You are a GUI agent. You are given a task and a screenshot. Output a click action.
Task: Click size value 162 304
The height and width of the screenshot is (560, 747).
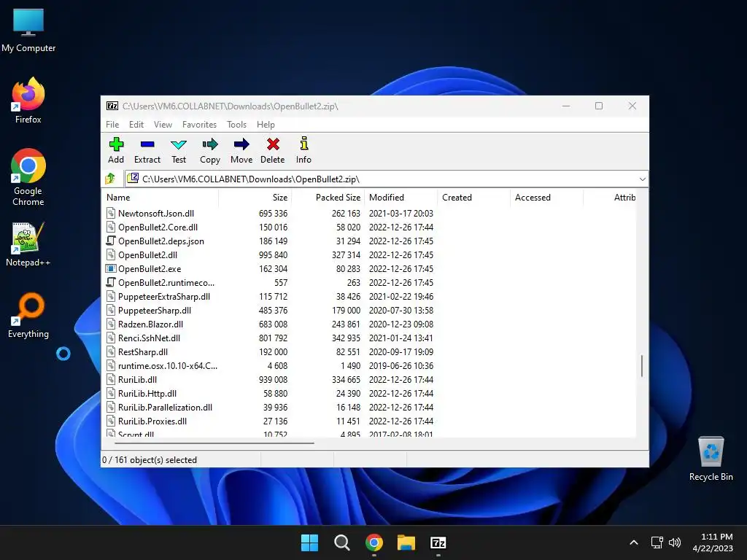pos(273,268)
